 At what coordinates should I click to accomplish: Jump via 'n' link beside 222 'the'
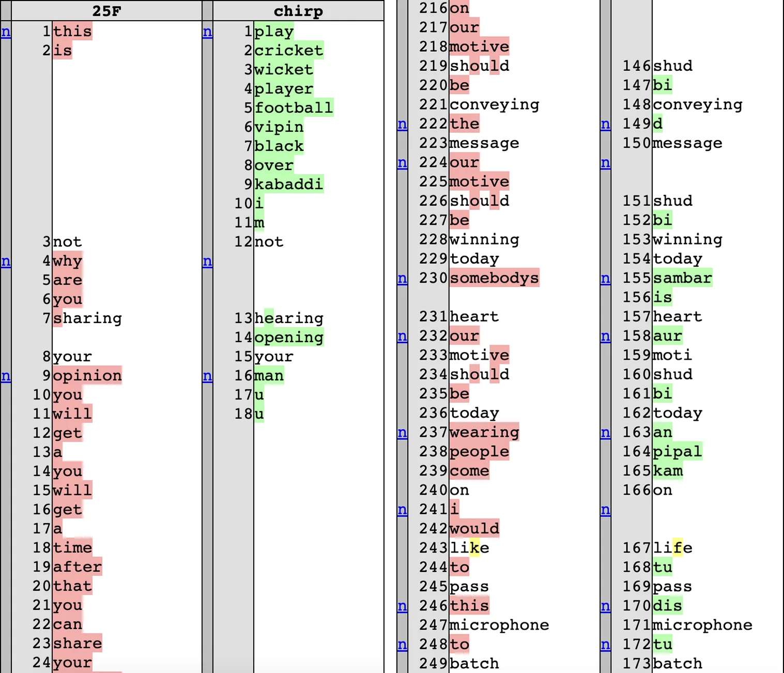click(402, 125)
